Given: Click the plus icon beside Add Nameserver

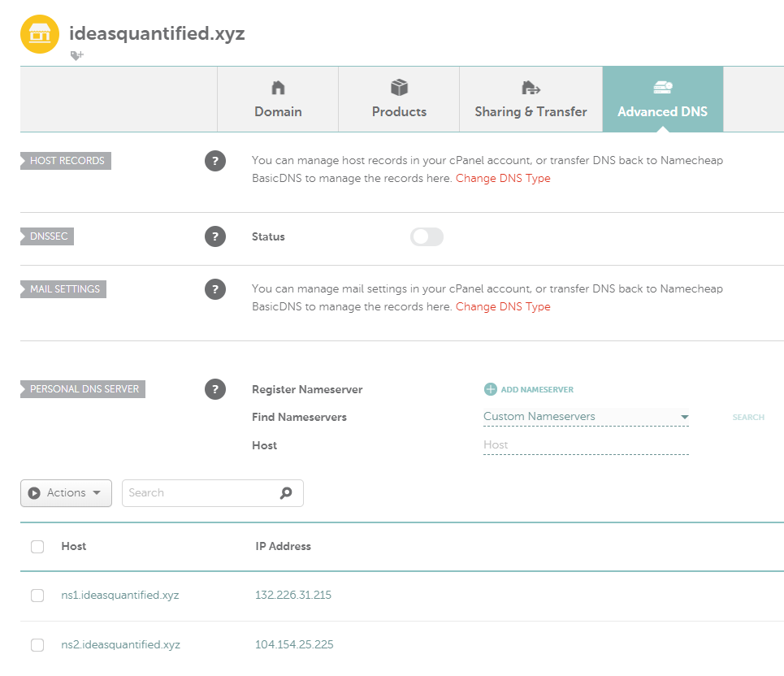Looking at the screenshot, I should pyautogui.click(x=491, y=389).
